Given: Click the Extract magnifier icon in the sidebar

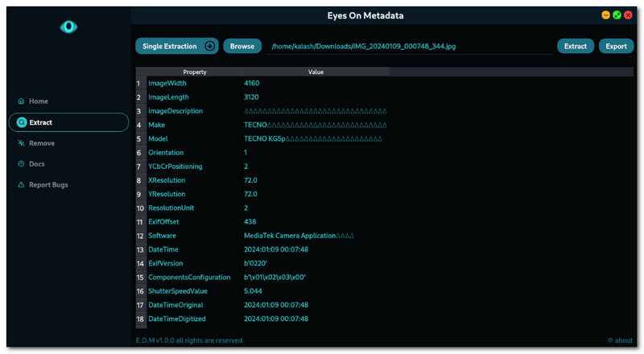Looking at the screenshot, I should 22,122.
